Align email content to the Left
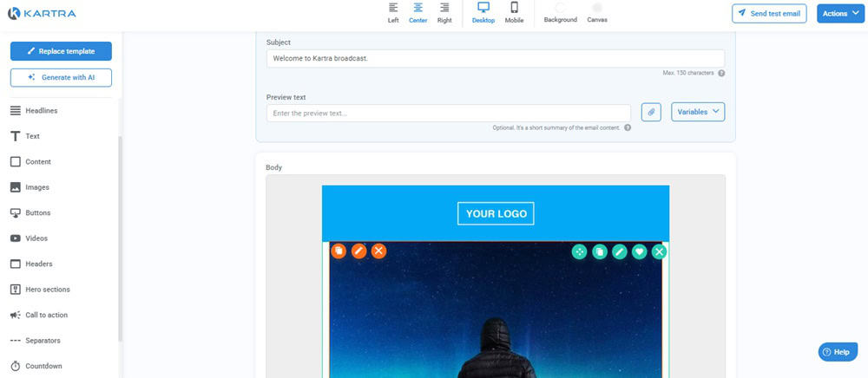 click(x=393, y=13)
